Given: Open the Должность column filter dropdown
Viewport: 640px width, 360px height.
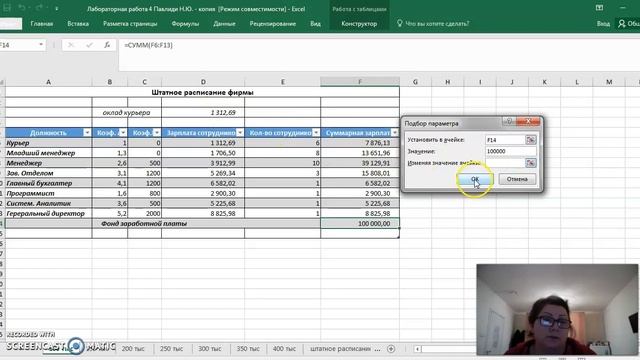Looking at the screenshot, I should pos(87,133).
